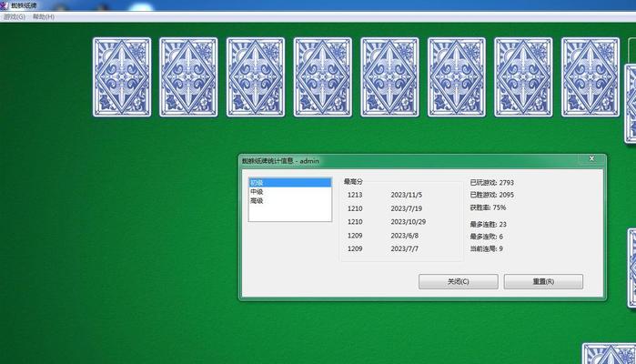Click the third face-down card stack

(256, 77)
